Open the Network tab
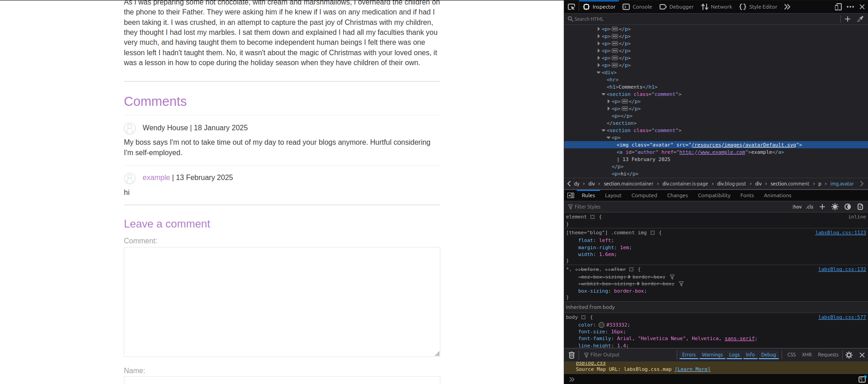Viewport: 868px width, 384px height. click(717, 7)
